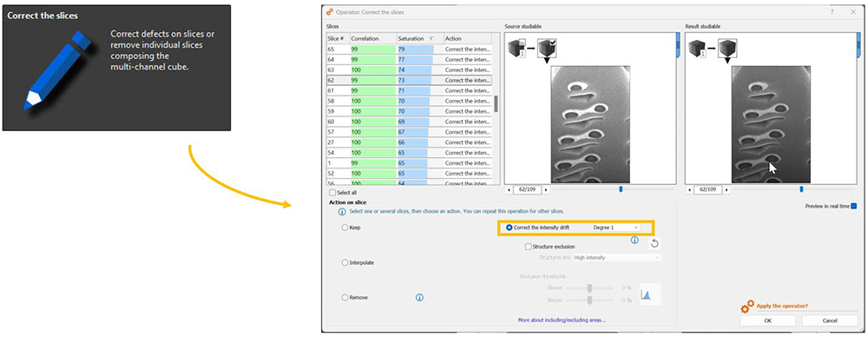Click the Above exclusion threshold slider
The height and width of the screenshot is (337, 868).
point(589,287)
